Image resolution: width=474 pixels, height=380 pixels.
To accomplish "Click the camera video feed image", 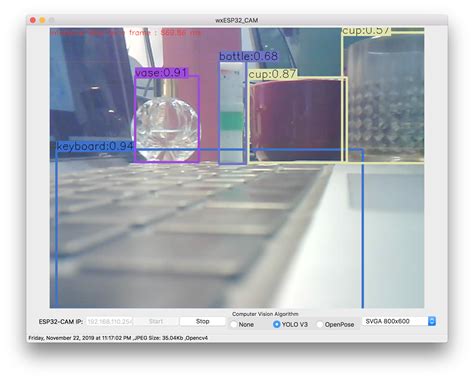I will pyautogui.click(x=237, y=168).
